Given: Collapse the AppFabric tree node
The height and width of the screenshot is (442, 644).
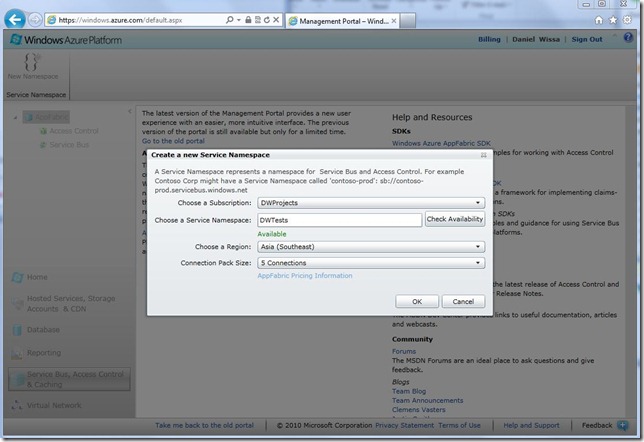Looking at the screenshot, I should [x=15, y=117].
